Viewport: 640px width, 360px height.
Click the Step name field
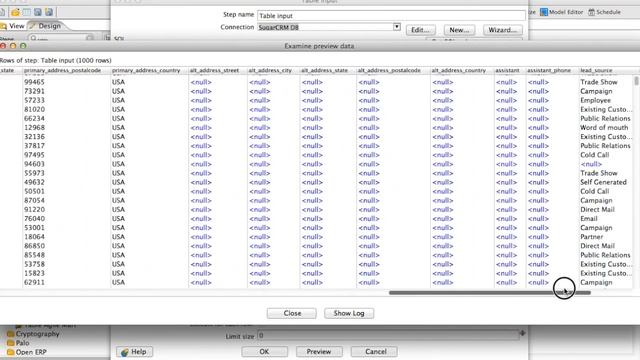pos(391,16)
